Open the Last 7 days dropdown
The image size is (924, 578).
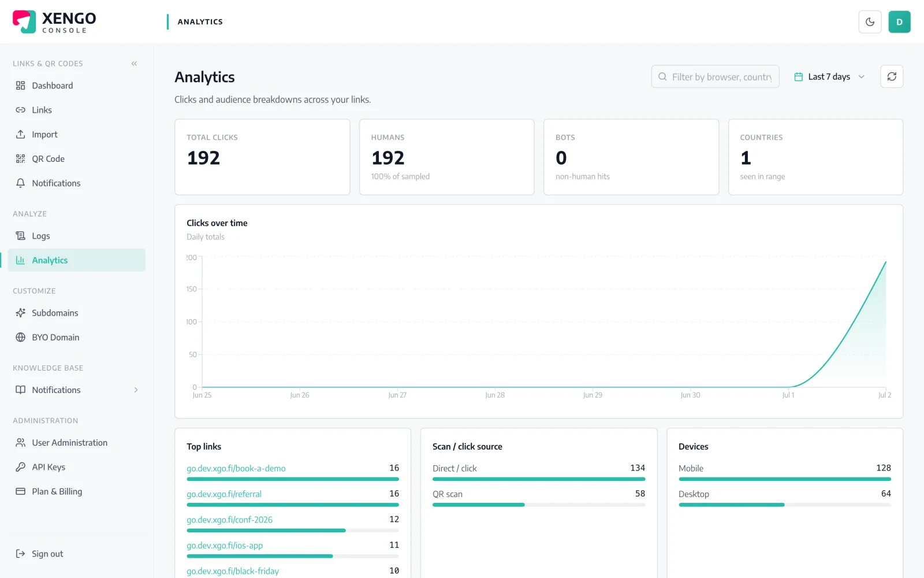click(x=830, y=76)
